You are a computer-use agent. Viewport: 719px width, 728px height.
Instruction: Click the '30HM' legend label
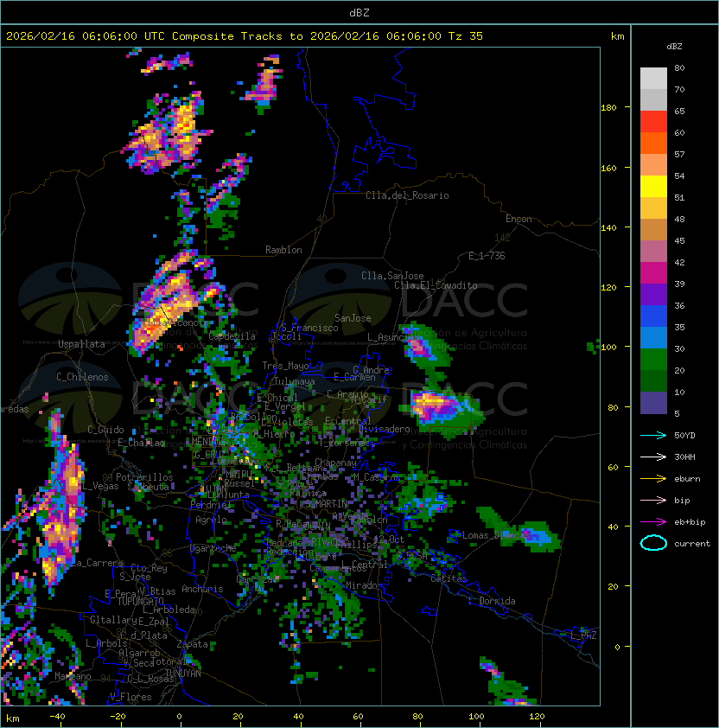click(684, 457)
